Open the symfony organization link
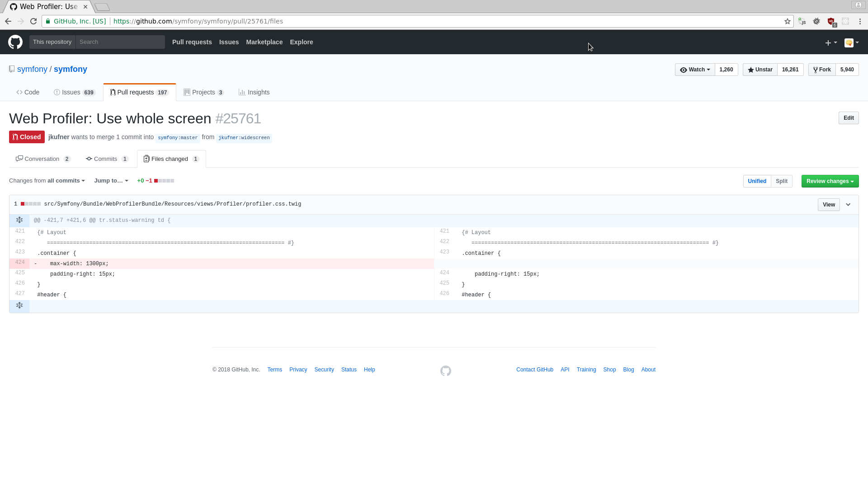 32,69
